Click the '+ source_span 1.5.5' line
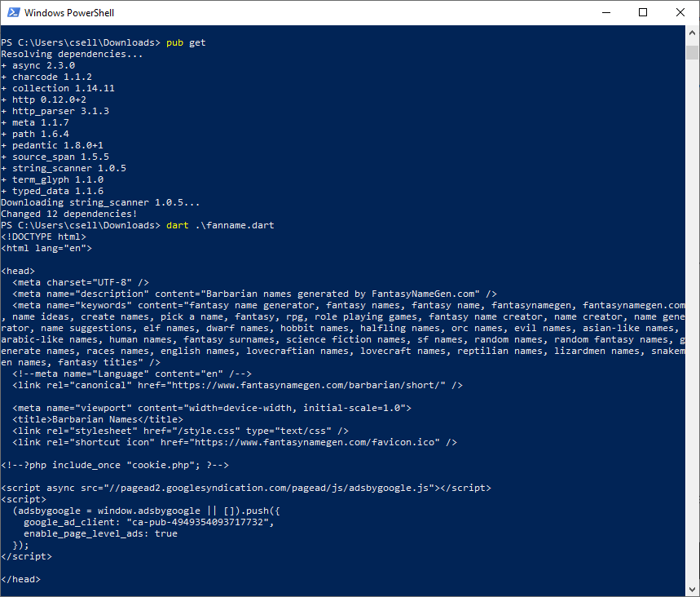The height and width of the screenshot is (597, 700). click(x=55, y=157)
